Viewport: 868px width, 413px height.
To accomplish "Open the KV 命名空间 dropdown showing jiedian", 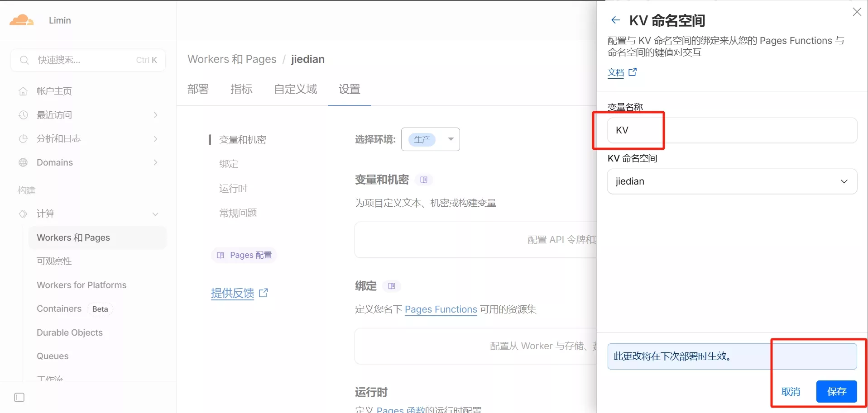I will click(x=732, y=181).
